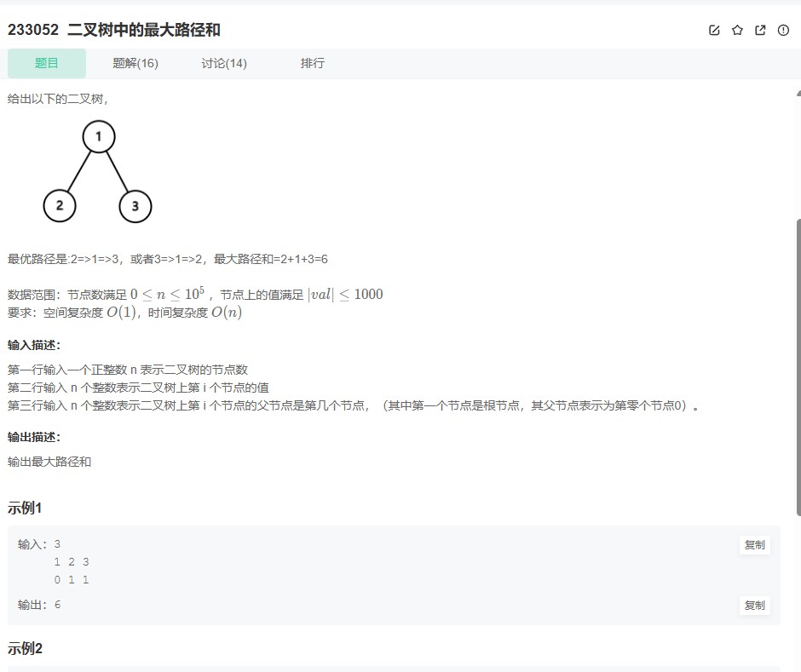
Task: Open problem in new window icon
Action: coord(760,30)
